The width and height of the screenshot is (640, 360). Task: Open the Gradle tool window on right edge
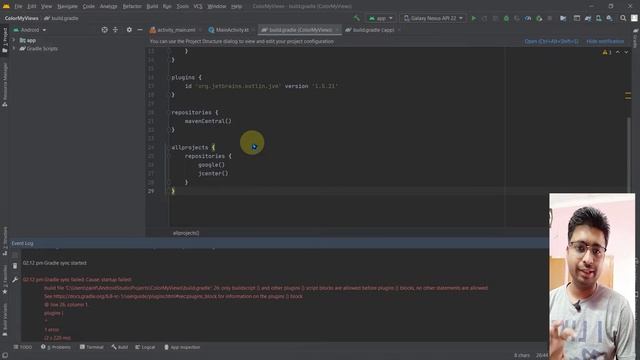(636, 39)
